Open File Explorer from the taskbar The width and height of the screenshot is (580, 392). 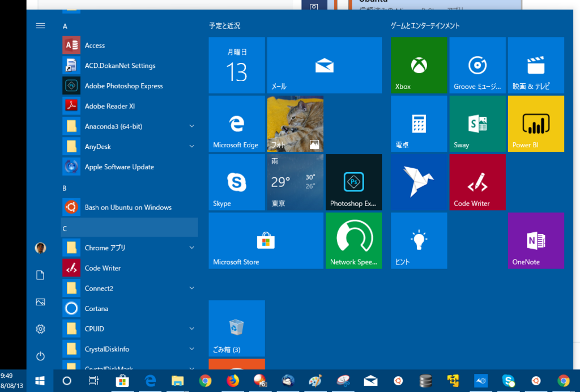[177, 381]
